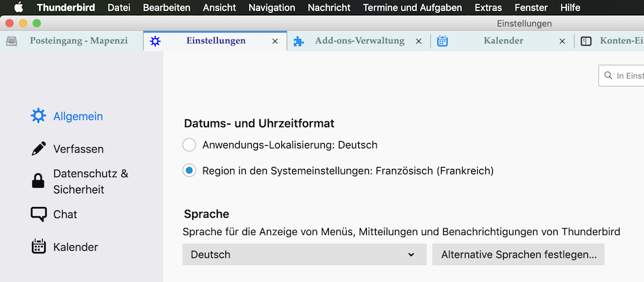Click the Chat speech bubble icon
Viewport: 644px width, 282px height.
(x=39, y=214)
